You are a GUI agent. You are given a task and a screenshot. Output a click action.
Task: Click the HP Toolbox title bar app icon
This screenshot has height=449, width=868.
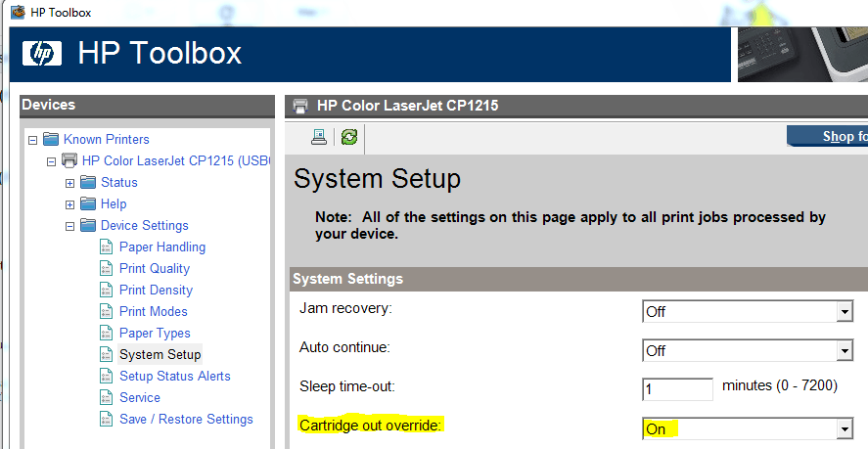[19, 12]
